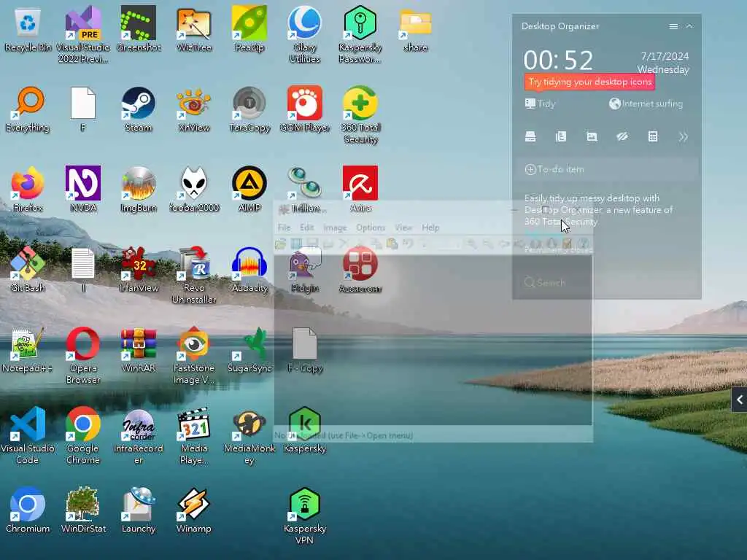
Task: Launch Google Chrome from desktop
Action: click(x=83, y=436)
